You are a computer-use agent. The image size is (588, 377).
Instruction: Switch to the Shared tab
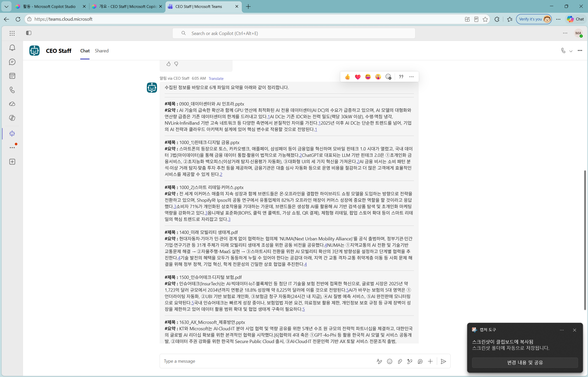102,51
